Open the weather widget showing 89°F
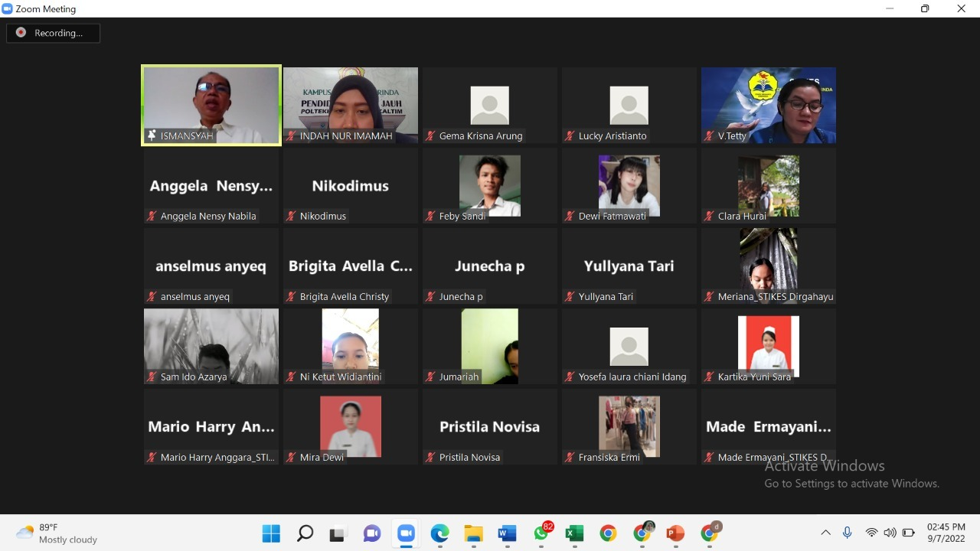The height and width of the screenshot is (551, 980). pos(57,533)
